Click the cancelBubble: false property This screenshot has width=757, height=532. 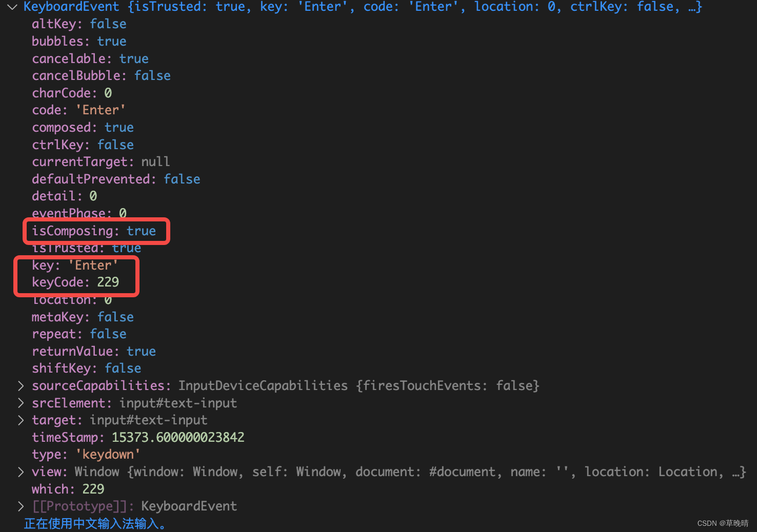coord(101,75)
